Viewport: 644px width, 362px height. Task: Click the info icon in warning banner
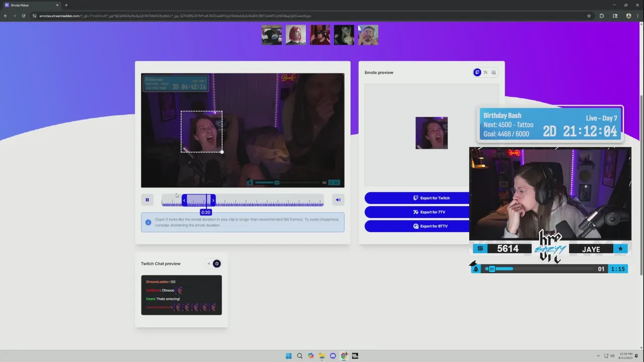coord(148,222)
